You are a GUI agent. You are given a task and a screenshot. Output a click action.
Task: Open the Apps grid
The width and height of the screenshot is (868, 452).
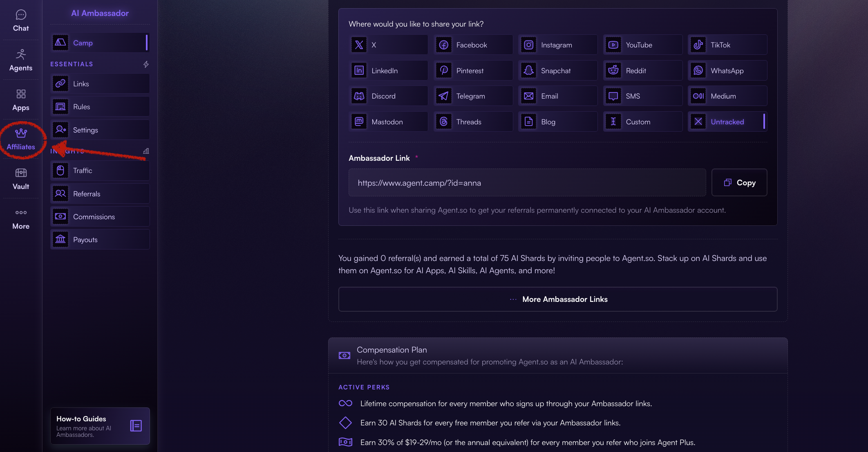(x=21, y=100)
